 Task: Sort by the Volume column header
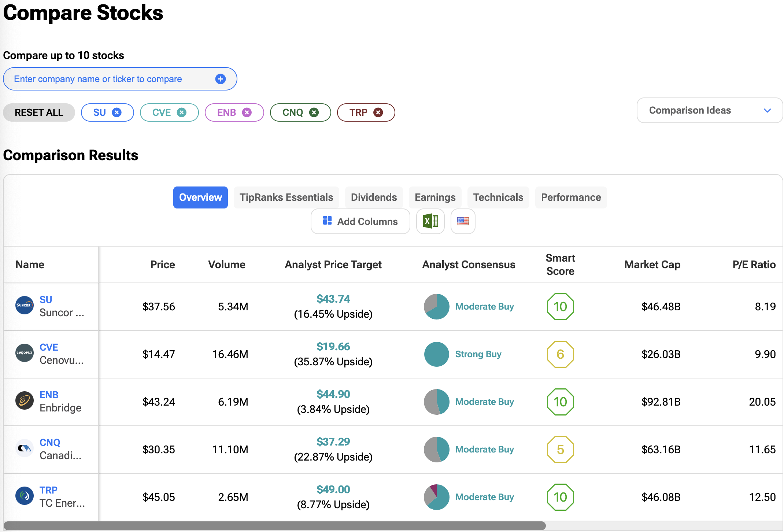[x=227, y=265]
